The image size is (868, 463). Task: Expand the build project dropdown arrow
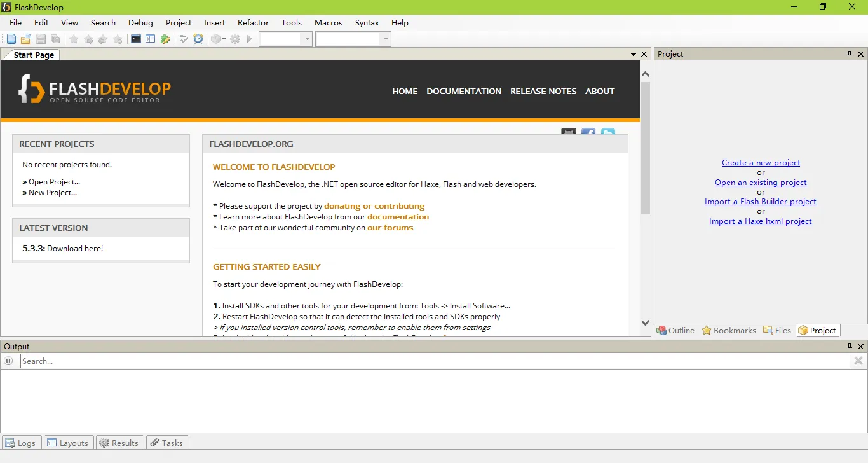(224, 39)
